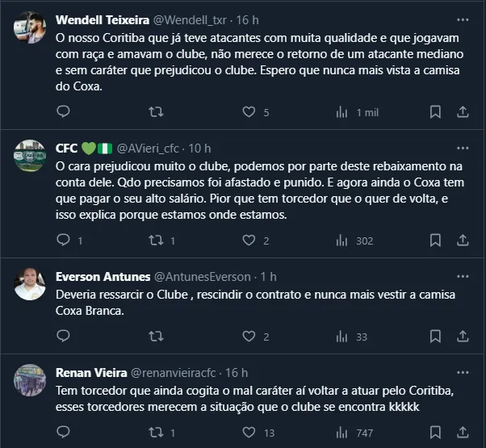Open more options on CFC tweet
This screenshot has height=448, width=486.
coord(460,148)
